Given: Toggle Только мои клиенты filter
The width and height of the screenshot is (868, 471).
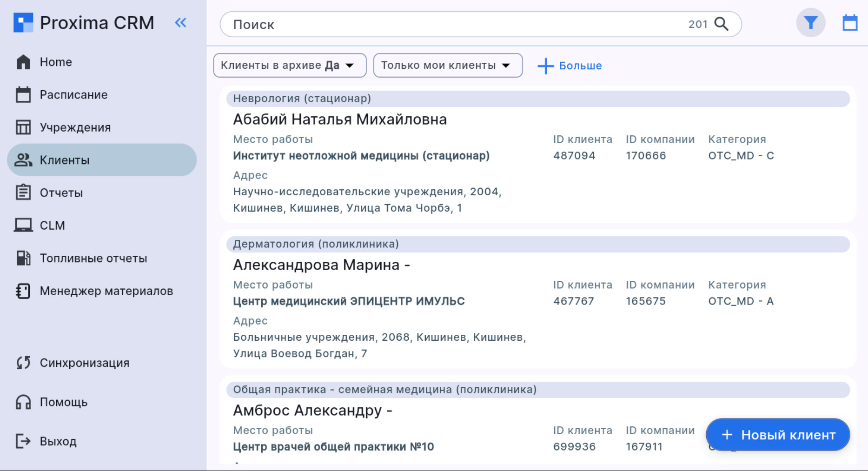Looking at the screenshot, I should (x=447, y=65).
